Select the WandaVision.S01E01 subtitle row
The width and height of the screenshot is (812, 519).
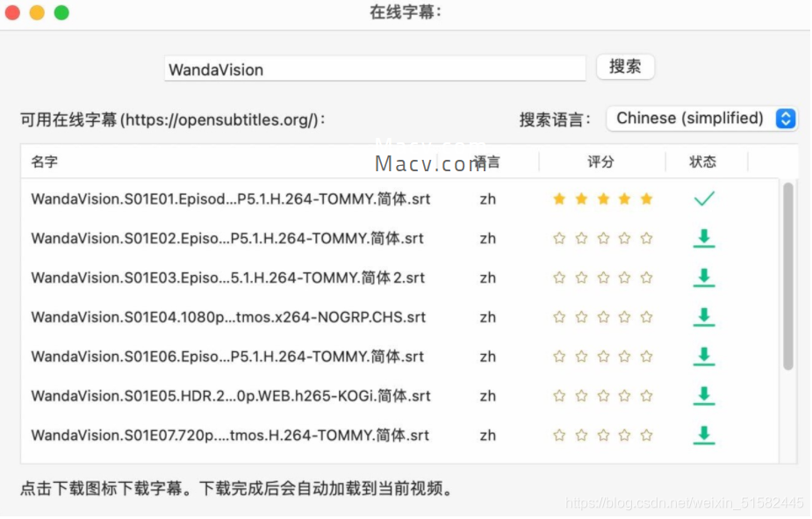pos(399,199)
